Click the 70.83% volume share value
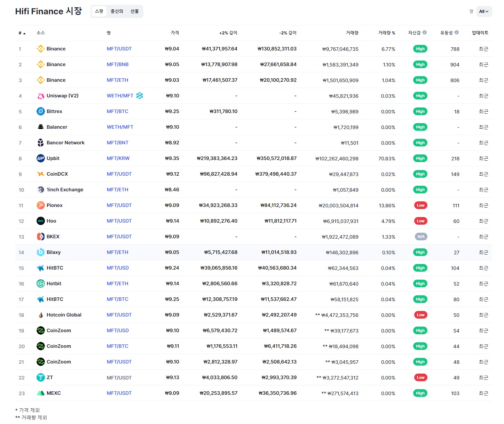This screenshot has height=424, width=504. click(x=387, y=159)
